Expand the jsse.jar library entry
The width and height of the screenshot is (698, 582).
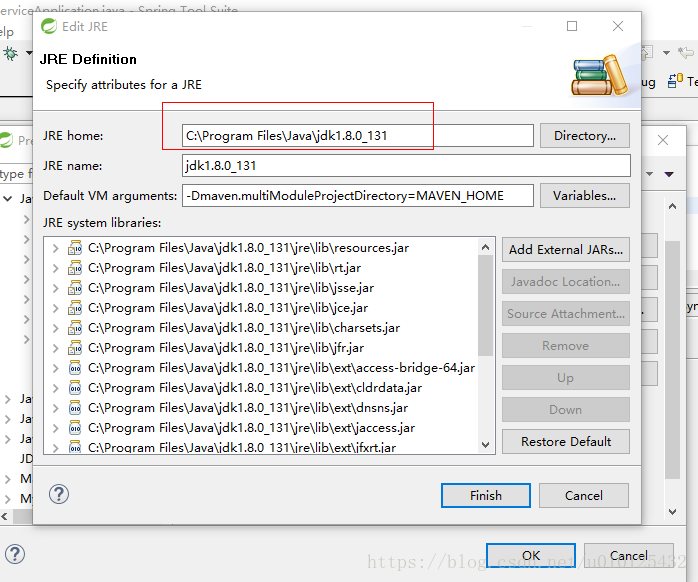coord(55,288)
